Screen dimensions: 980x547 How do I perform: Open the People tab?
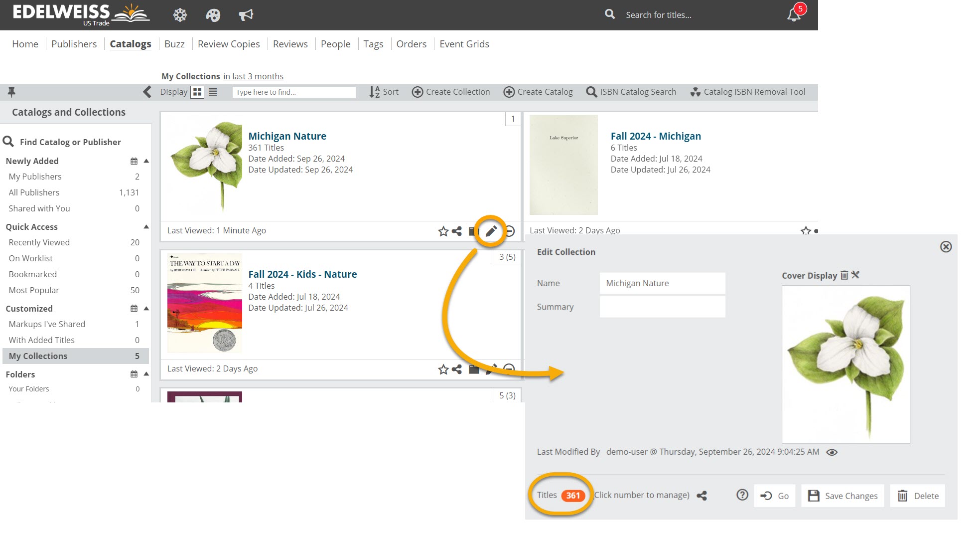tap(336, 44)
